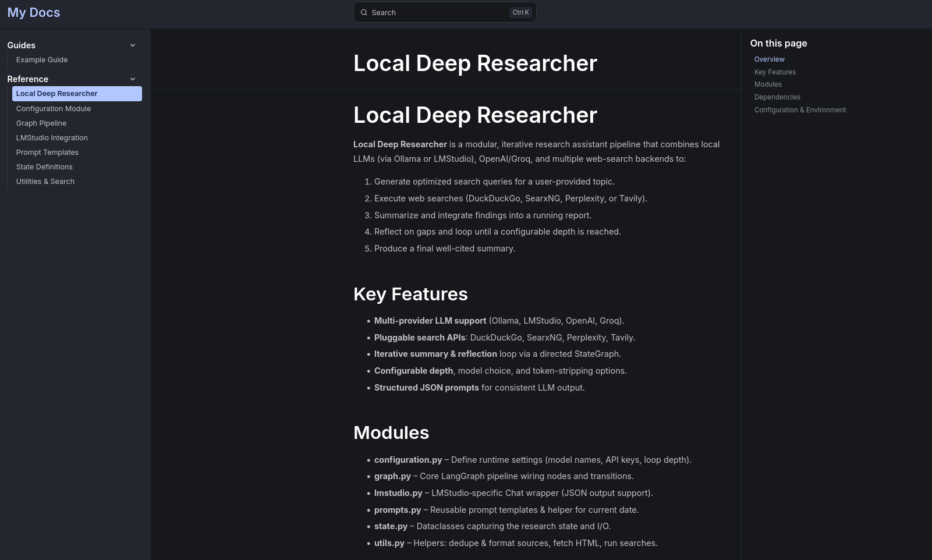
Task: Open the Configuration Module page
Action: click(x=54, y=109)
